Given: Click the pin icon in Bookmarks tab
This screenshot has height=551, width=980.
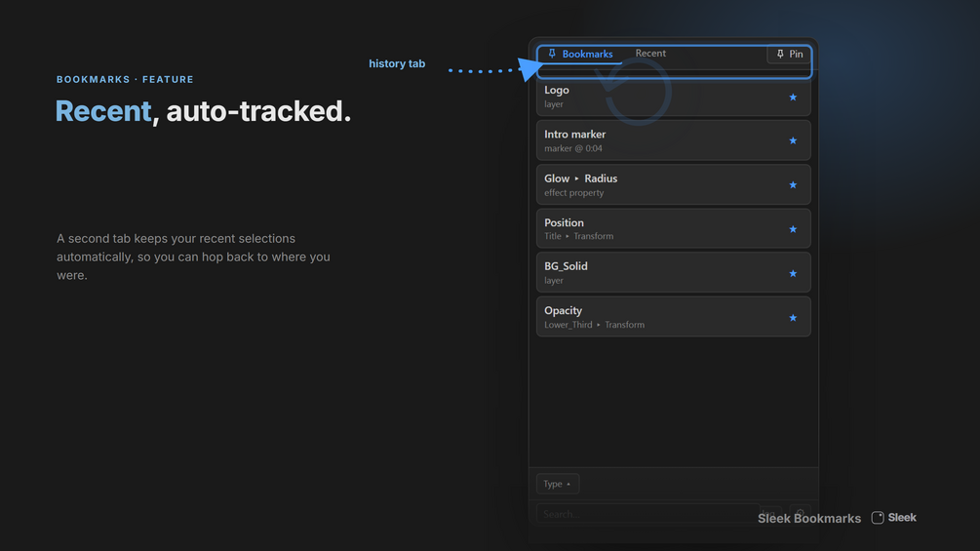Looking at the screenshot, I should coord(552,54).
